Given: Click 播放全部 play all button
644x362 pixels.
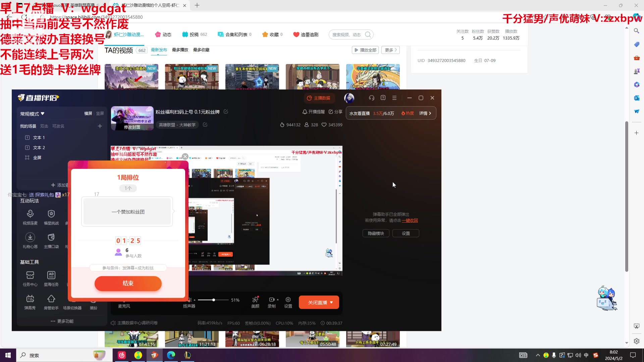Looking at the screenshot, I should tap(365, 50).
